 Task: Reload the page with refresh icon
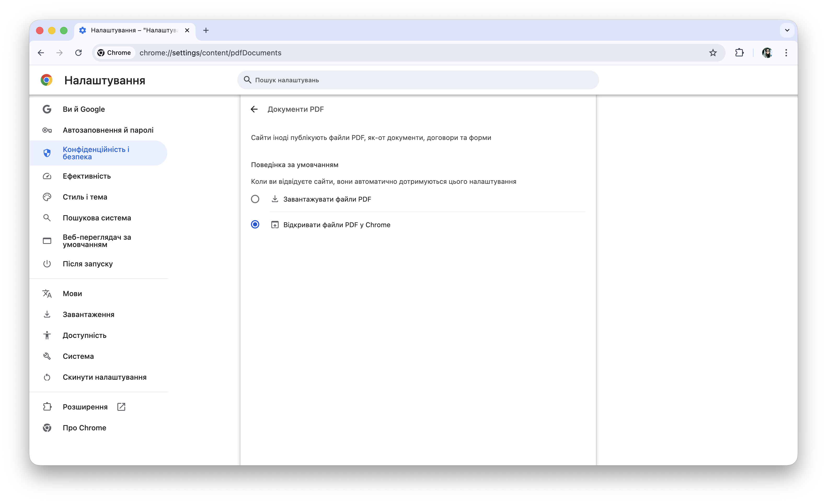point(78,53)
